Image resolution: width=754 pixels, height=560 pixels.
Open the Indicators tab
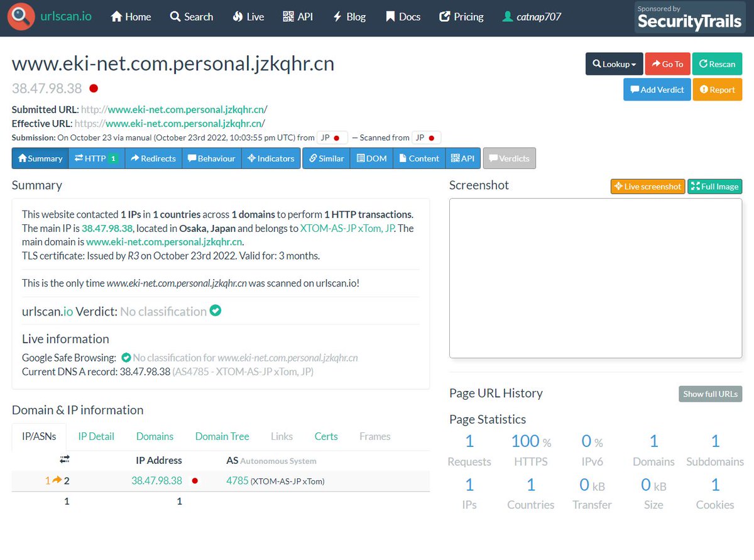coord(271,158)
